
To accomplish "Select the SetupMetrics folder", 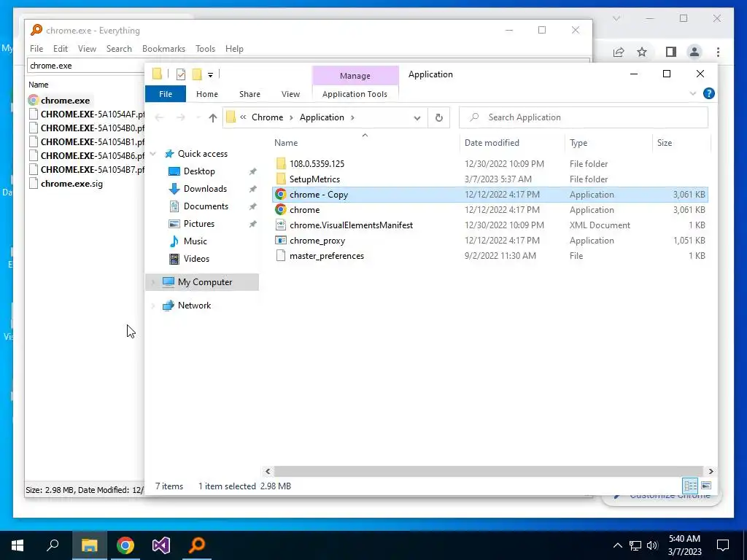I will (x=314, y=179).
